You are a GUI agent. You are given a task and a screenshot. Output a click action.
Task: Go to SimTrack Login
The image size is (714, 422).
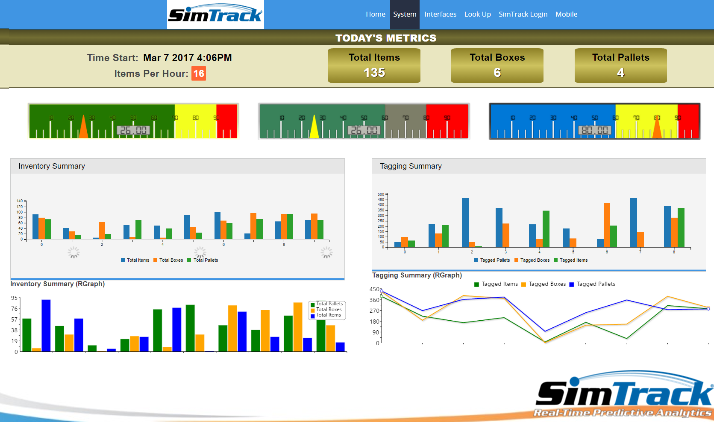(x=522, y=15)
